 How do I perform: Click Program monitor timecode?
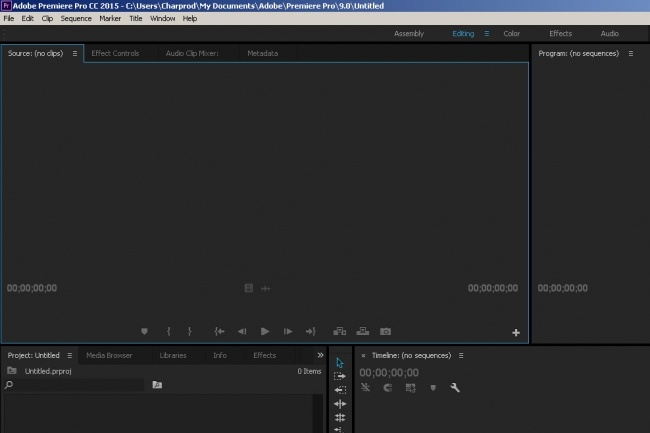563,288
